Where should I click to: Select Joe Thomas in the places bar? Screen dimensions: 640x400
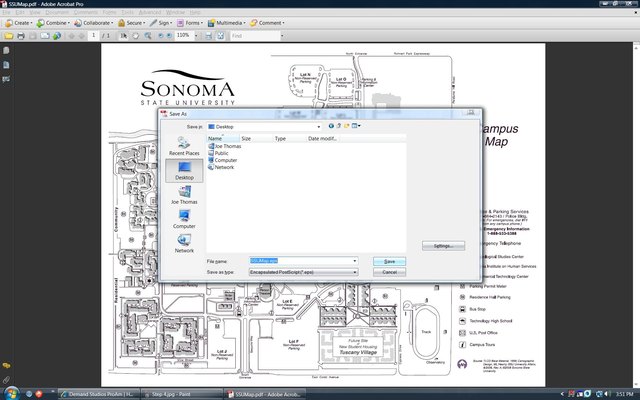(x=184, y=195)
